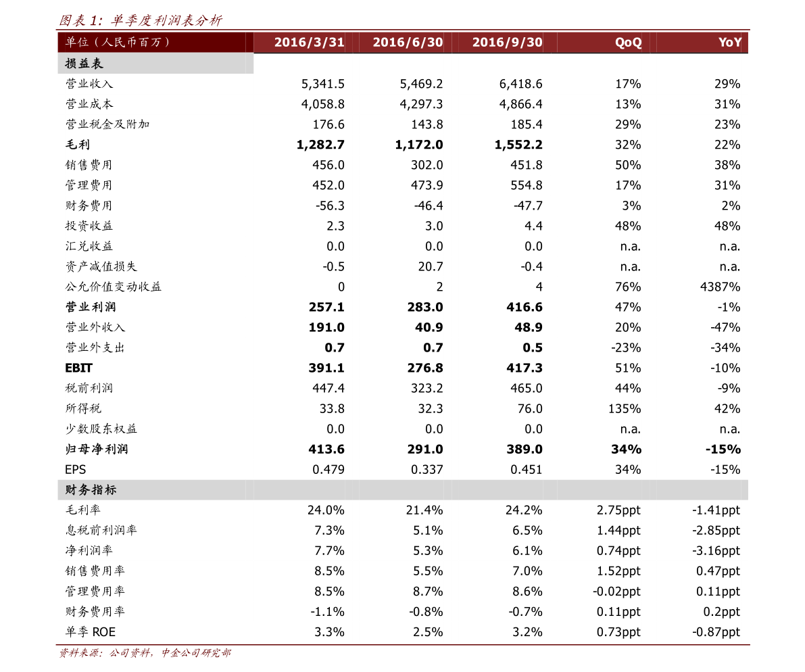805x672 pixels.
Task: Click the bold value 191.0
Action: point(326,327)
